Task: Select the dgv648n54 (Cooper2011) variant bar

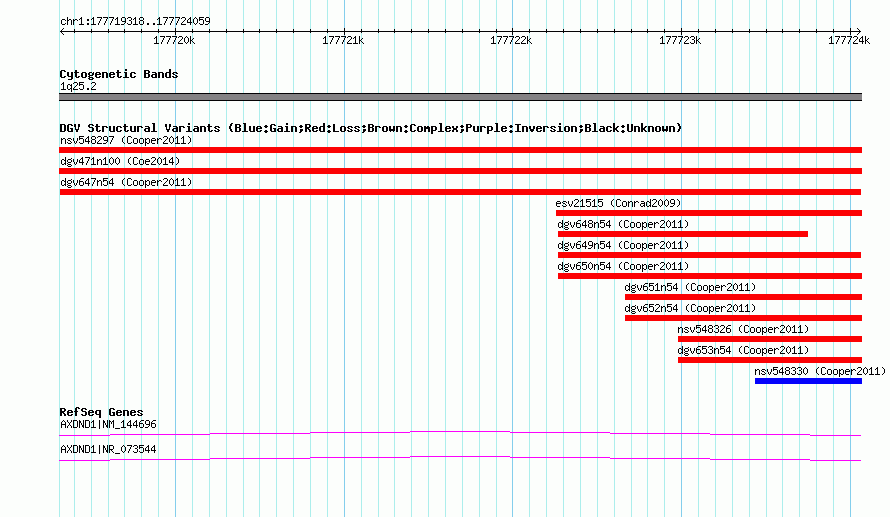Action: [683, 234]
